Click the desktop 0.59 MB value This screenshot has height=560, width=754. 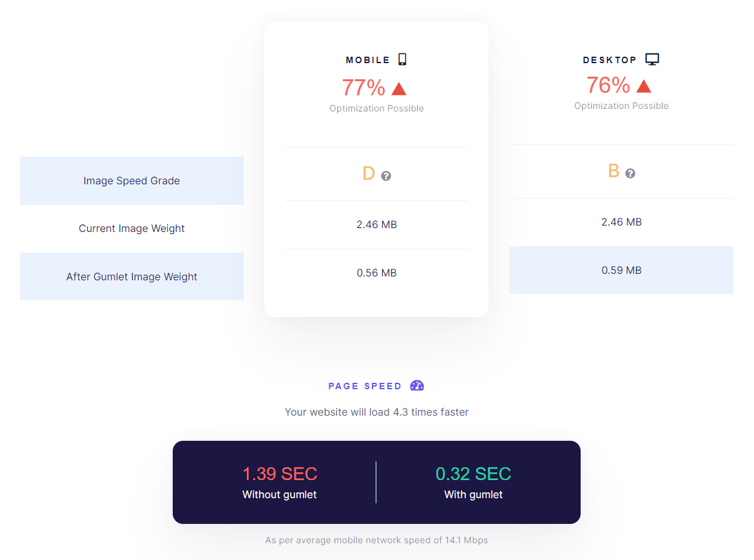coord(621,270)
